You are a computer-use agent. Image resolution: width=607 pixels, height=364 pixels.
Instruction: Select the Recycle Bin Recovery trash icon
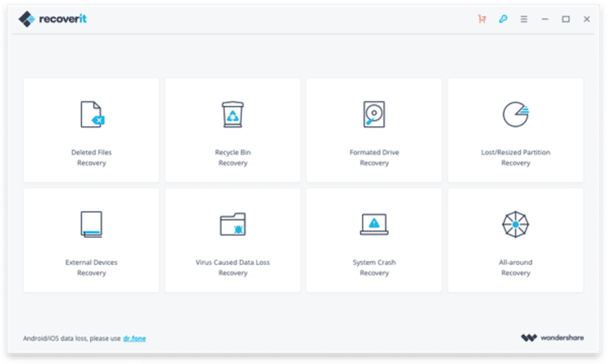(233, 114)
